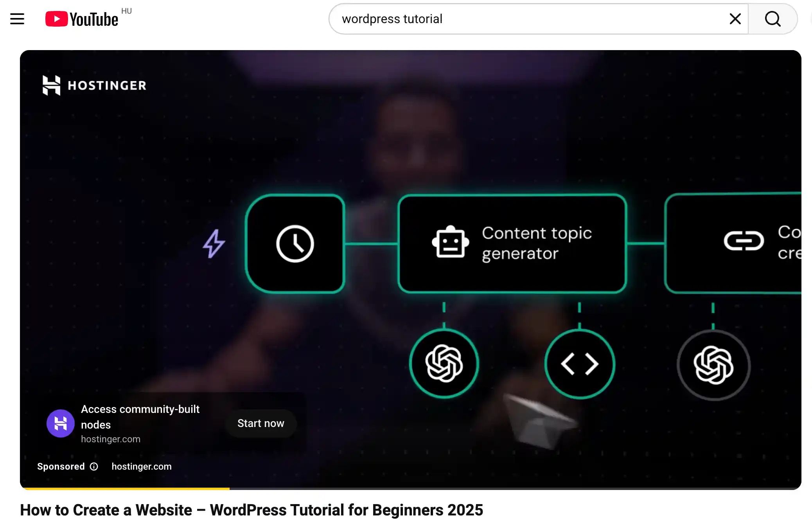Image resolution: width=812 pixels, height=526 pixels.
Task: Click the Hostinger logo in video
Action: pos(94,85)
